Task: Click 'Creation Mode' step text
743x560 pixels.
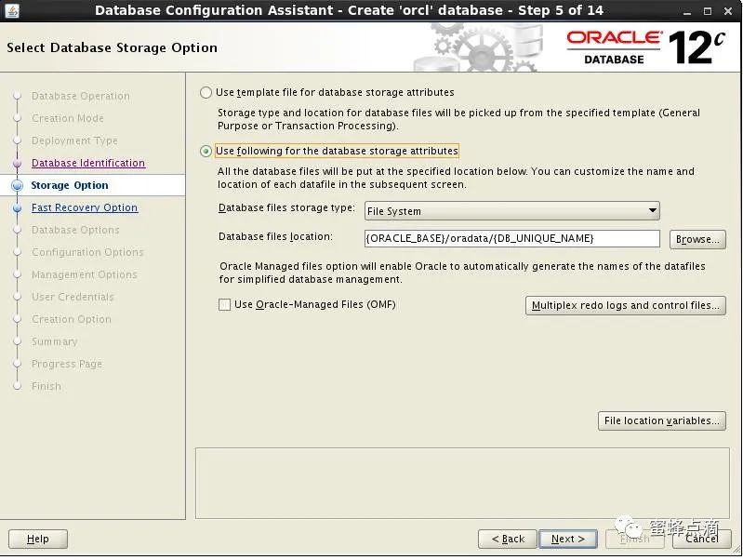Action: coord(68,118)
